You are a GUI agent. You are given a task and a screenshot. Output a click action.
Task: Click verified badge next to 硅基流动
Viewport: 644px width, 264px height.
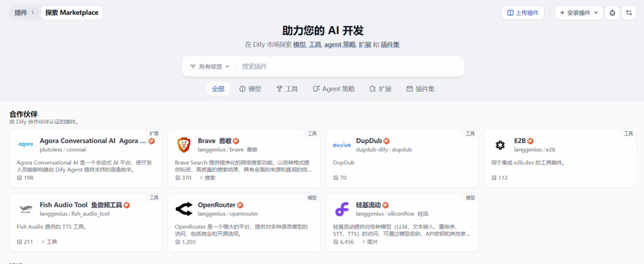coord(385,205)
